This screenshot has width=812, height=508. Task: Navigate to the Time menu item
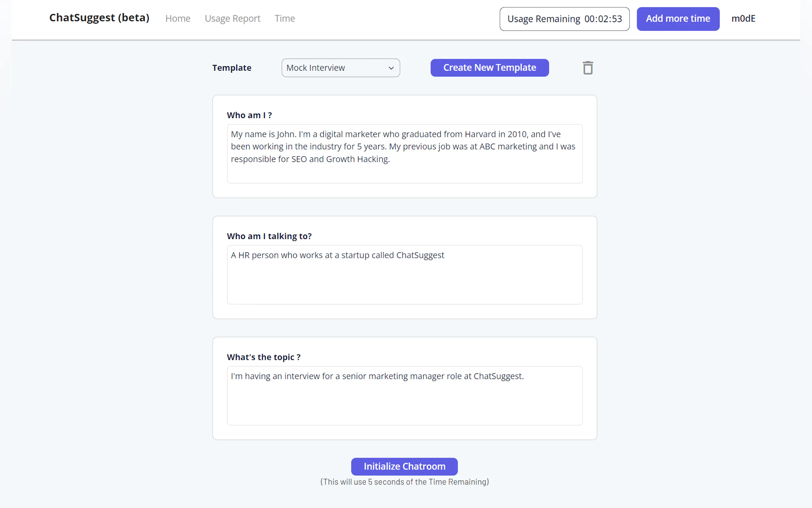pos(285,19)
